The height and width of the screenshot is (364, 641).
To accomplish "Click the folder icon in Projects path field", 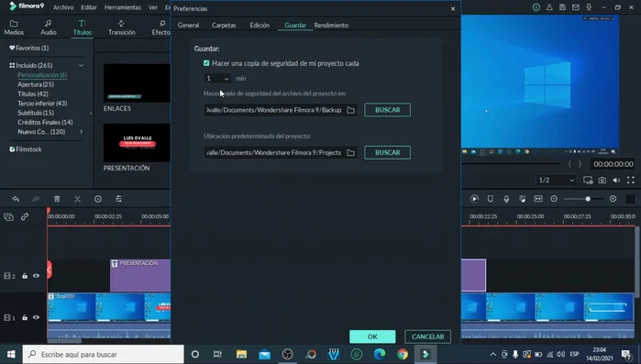I will tap(350, 153).
